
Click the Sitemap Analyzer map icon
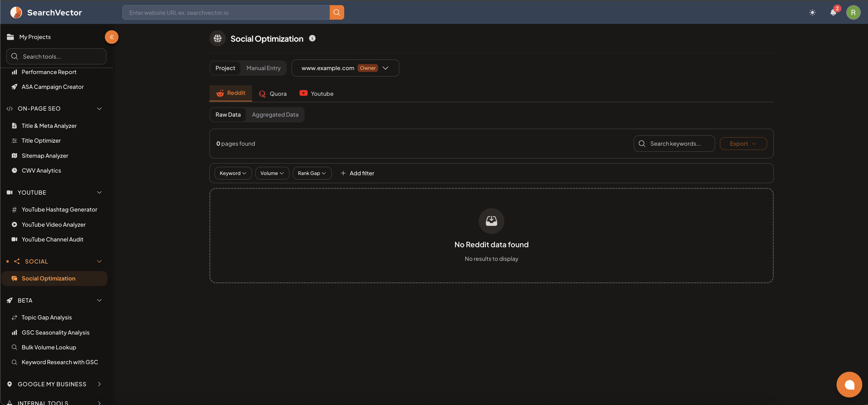(x=15, y=156)
